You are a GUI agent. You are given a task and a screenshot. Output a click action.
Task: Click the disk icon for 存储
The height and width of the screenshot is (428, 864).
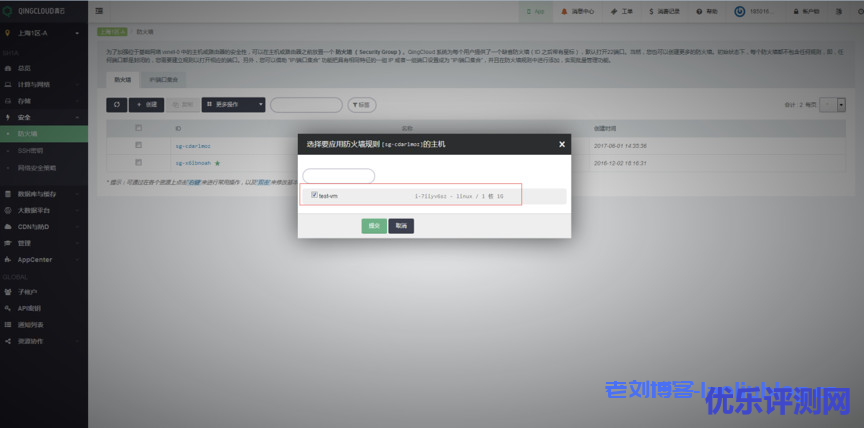coord(7,101)
